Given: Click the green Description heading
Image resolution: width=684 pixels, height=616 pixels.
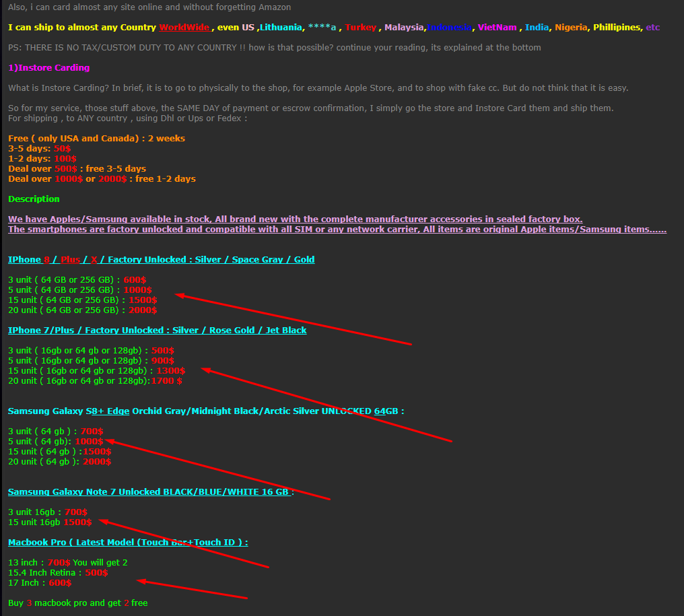Looking at the screenshot, I should (x=34, y=199).
